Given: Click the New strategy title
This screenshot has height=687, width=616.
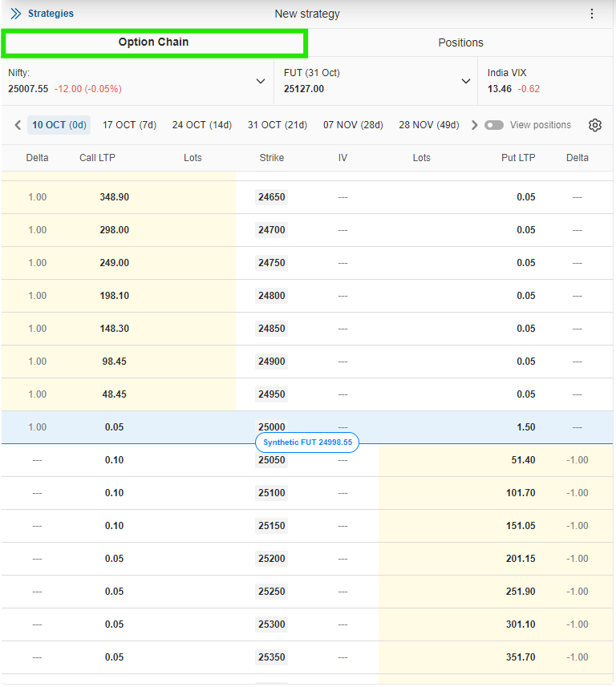Looking at the screenshot, I should click(307, 14).
